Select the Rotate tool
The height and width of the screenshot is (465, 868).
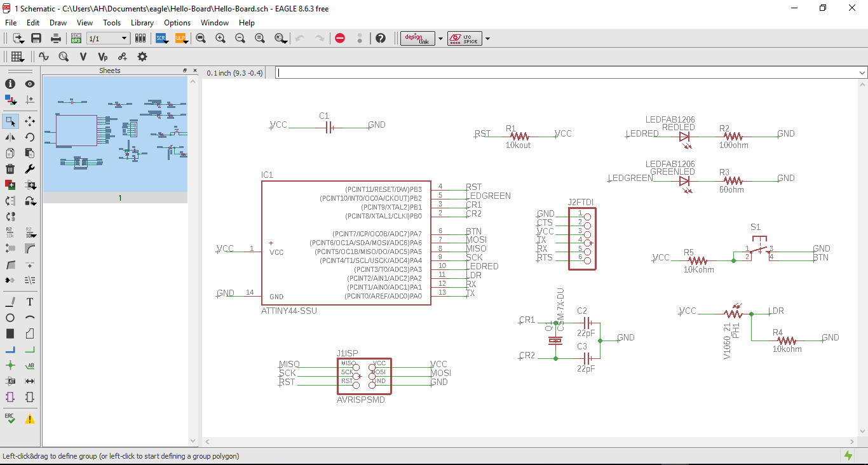30,137
